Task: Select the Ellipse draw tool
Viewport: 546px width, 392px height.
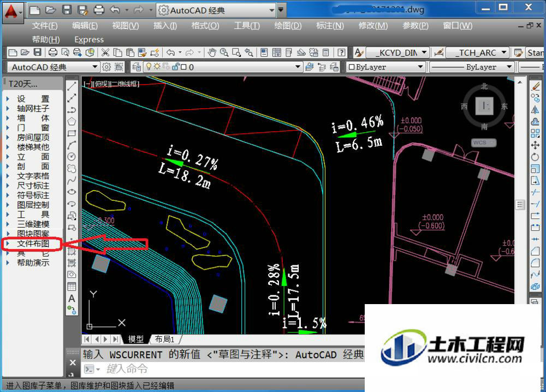Action: click(x=72, y=192)
